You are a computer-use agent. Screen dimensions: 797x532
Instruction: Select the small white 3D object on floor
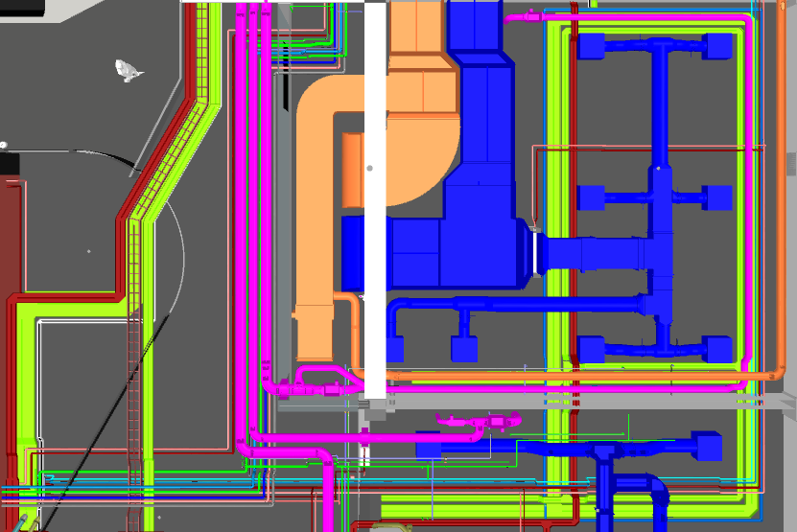pyautogui.click(x=129, y=70)
